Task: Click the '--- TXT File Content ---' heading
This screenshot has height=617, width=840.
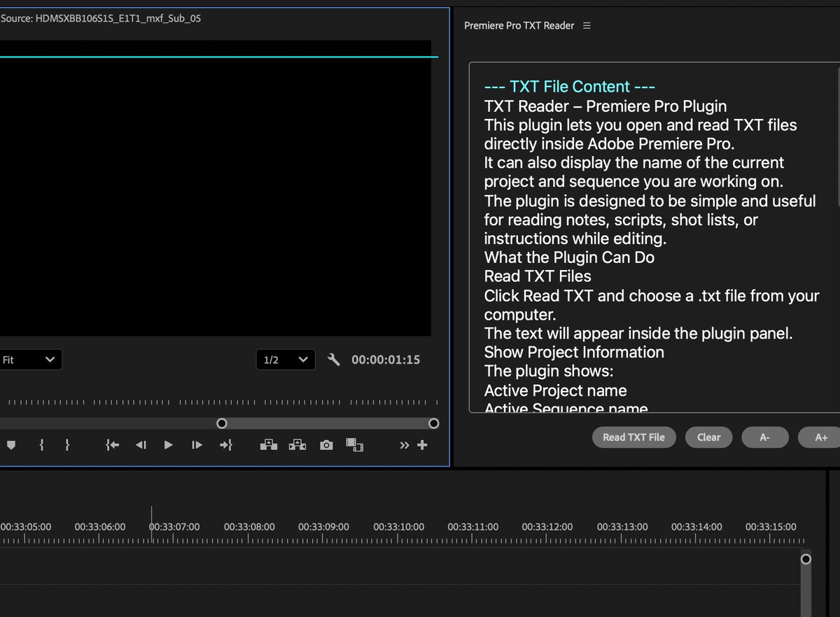Action: tap(570, 87)
